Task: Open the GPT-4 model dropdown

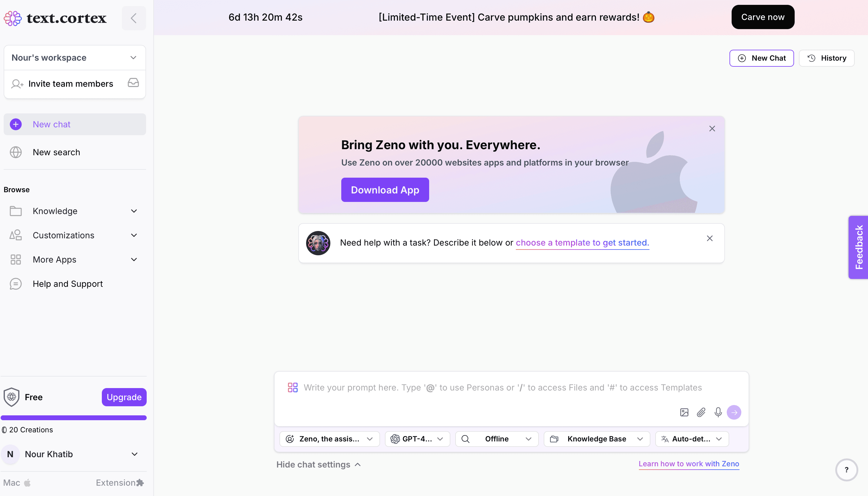Action: click(x=417, y=439)
